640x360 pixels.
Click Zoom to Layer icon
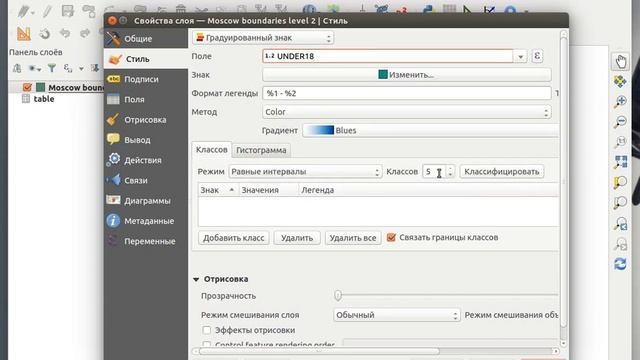coord(620,203)
